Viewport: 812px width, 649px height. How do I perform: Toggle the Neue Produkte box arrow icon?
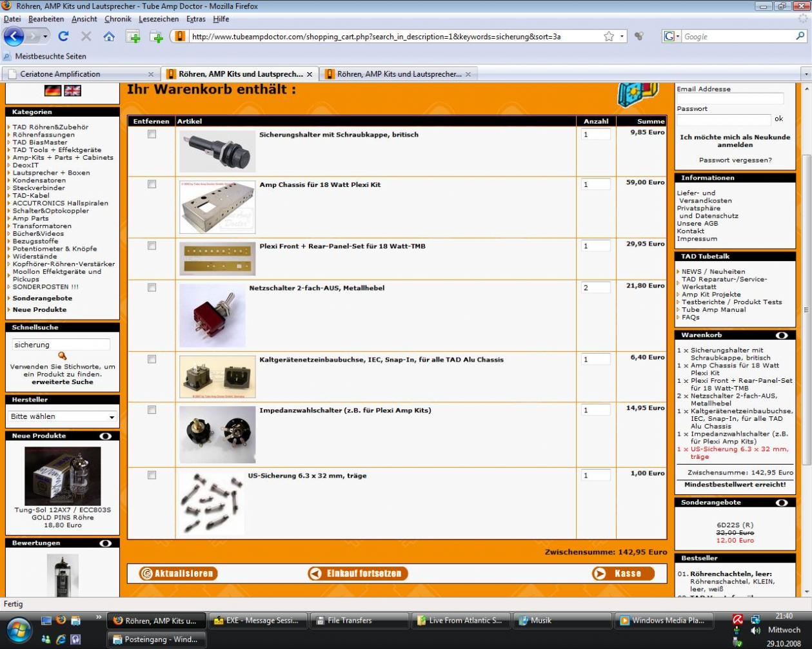(105, 436)
